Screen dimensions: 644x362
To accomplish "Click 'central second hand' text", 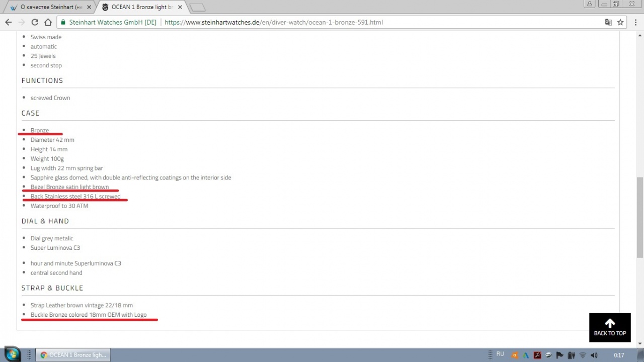I will (x=56, y=273).
